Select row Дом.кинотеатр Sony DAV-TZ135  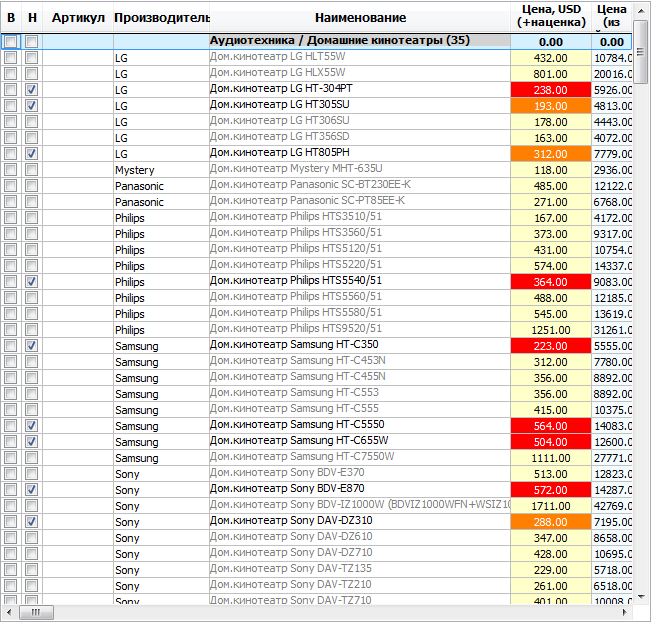tap(317, 569)
